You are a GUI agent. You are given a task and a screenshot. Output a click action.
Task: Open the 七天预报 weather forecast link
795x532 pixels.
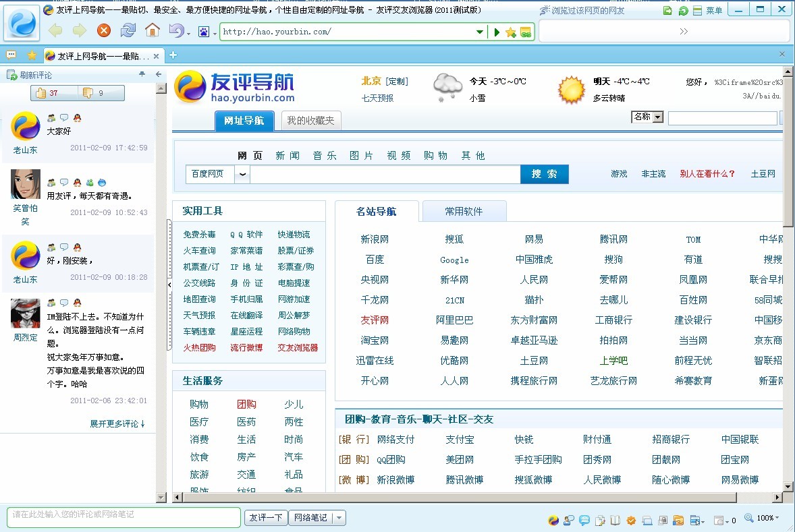377,98
